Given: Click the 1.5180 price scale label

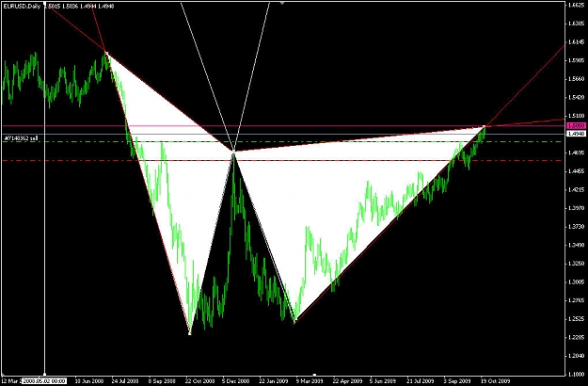Looking at the screenshot, I should tap(577, 116).
